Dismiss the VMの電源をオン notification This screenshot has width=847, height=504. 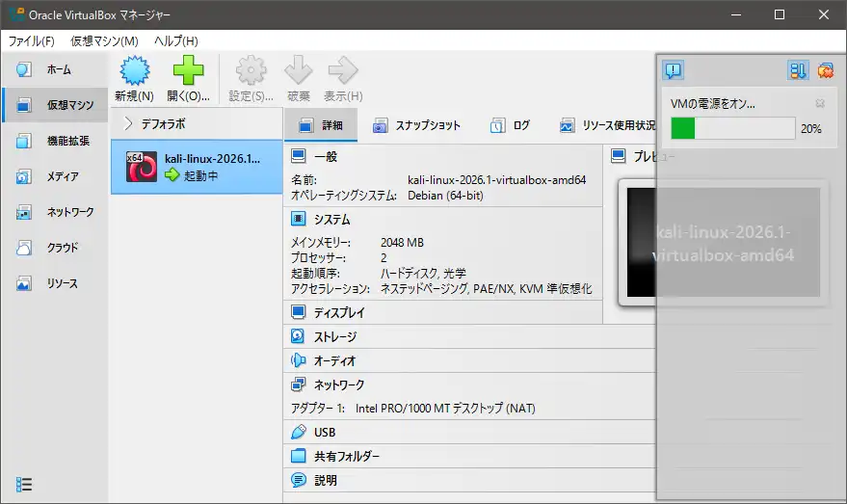point(820,103)
